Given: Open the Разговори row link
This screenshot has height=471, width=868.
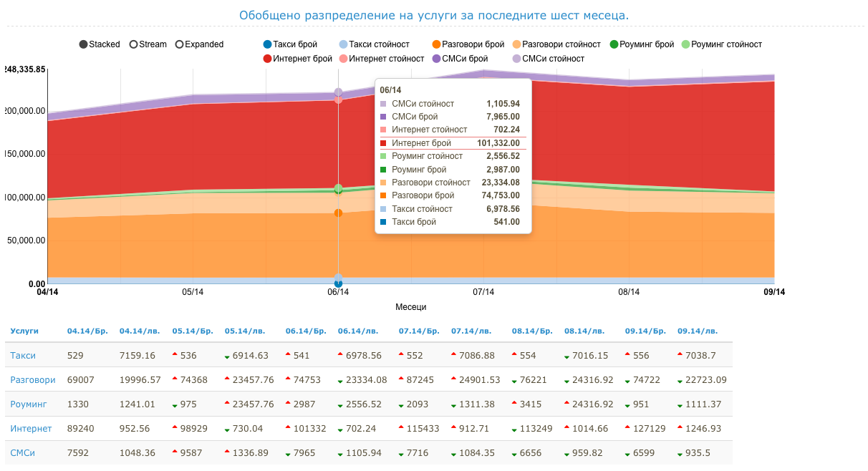Looking at the screenshot, I should tap(33, 380).
